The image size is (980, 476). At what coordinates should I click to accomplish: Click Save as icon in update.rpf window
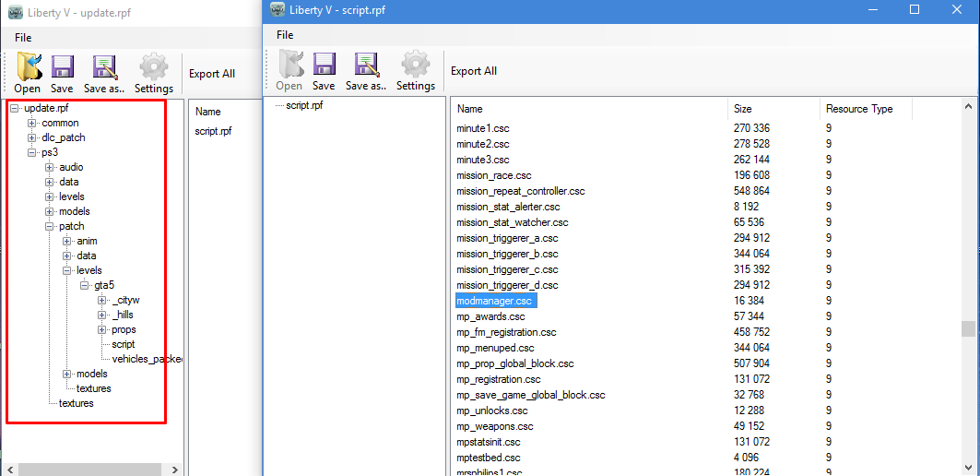(104, 67)
